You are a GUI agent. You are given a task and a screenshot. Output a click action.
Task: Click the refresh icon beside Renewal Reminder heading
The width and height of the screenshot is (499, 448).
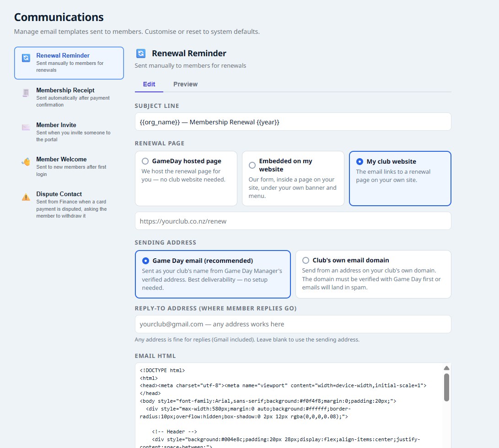tap(141, 53)
